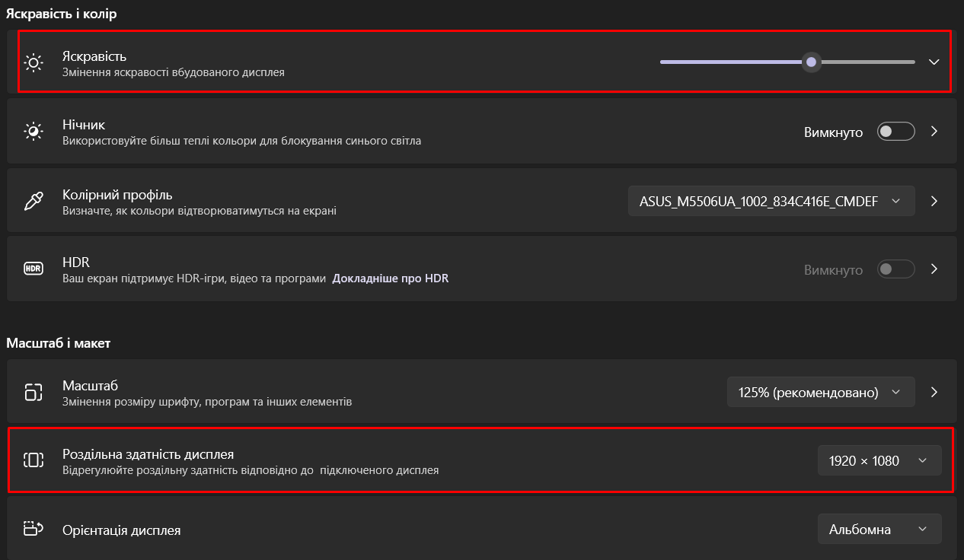Open the 1920 × 1080 resolution dropdown
The height and width of the screenshot is (560, 964).
[x=879, y=460]
